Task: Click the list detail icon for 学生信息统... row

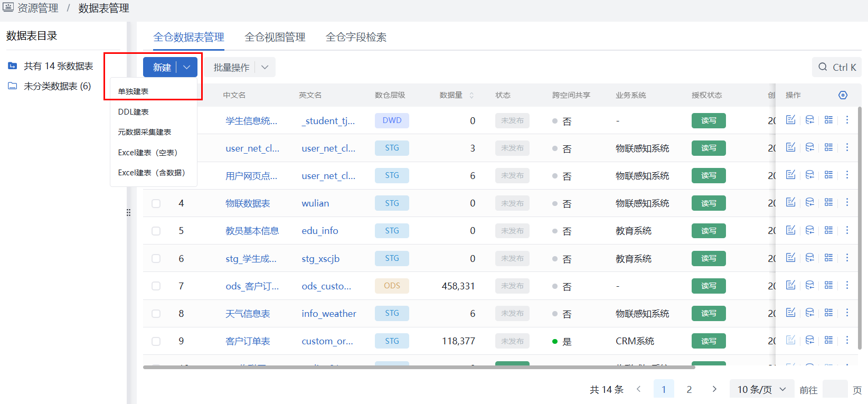Action: tap(828, 120)
